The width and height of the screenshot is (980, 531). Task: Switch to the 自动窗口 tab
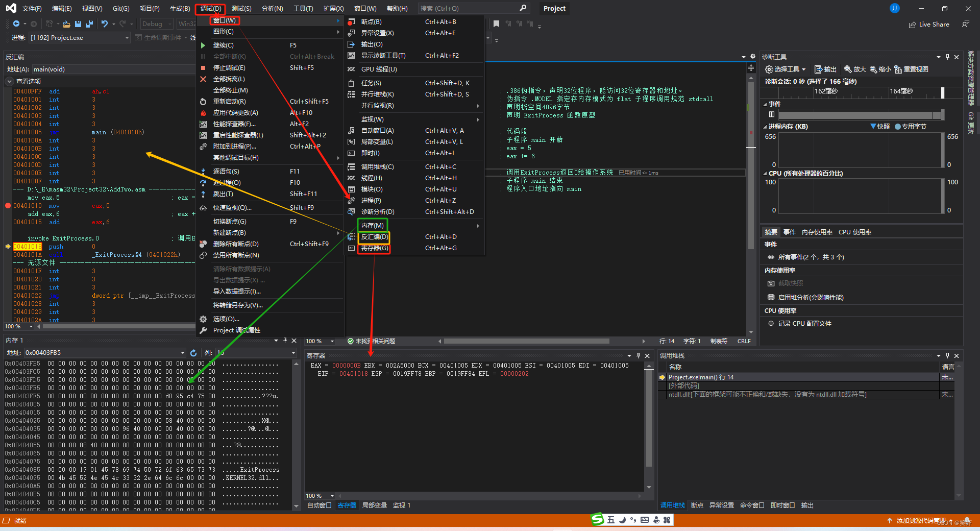320,505
